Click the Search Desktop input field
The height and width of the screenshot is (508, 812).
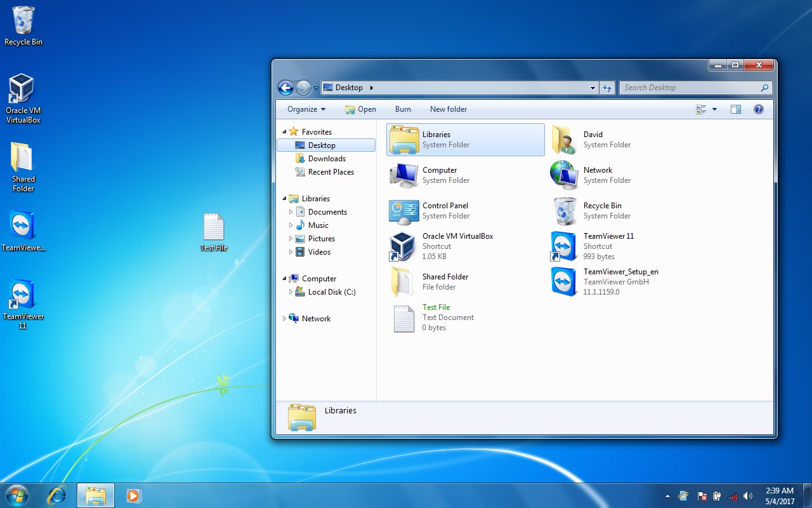[x=696, y=88]
